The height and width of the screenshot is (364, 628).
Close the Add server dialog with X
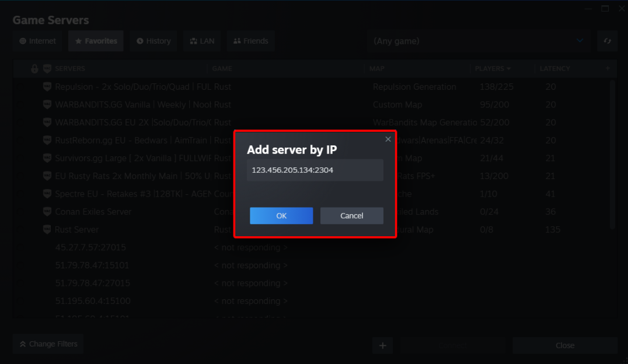[388, 139]
